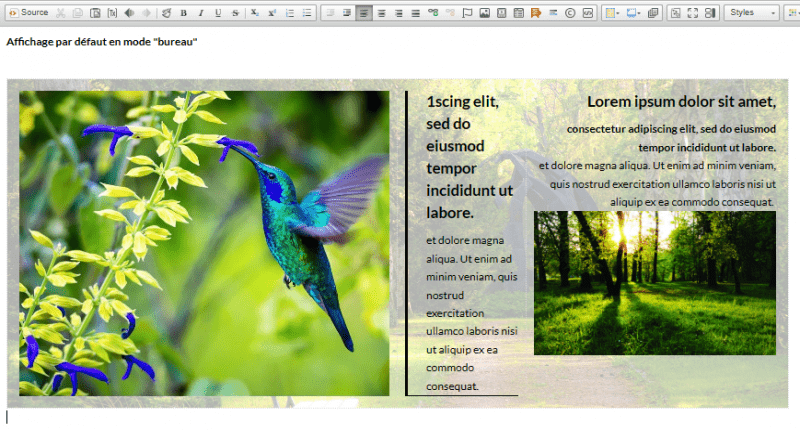Image resolution: width=800 pixels, height=430 pixels.
Task: Toggle Italic formatting
Action: click(x=200, y=12)
